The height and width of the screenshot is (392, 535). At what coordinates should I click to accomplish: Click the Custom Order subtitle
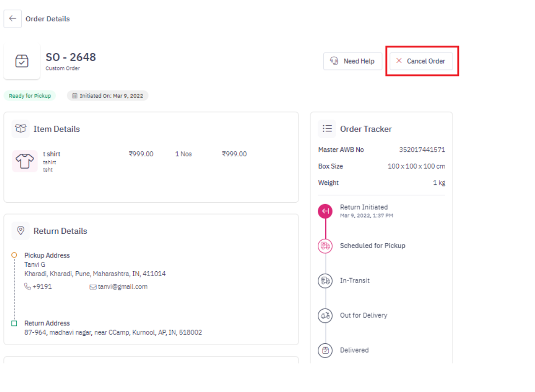tap(63, 68)
